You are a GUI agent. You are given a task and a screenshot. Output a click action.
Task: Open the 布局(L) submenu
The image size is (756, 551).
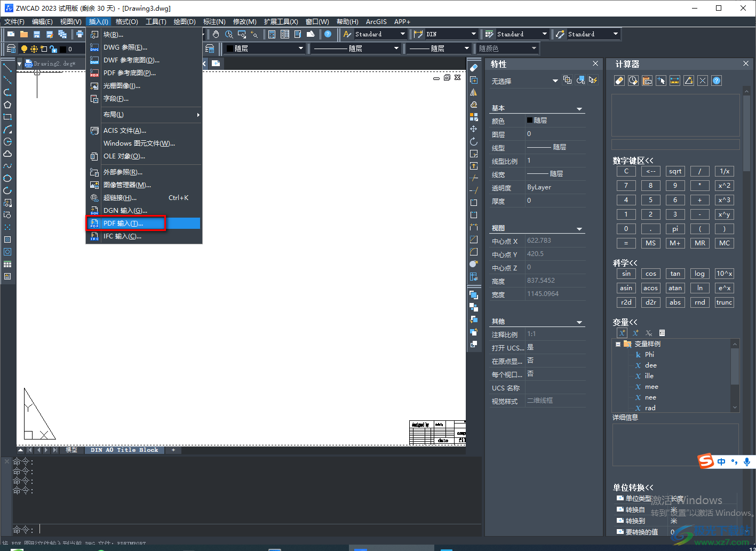tap(144, 115)
